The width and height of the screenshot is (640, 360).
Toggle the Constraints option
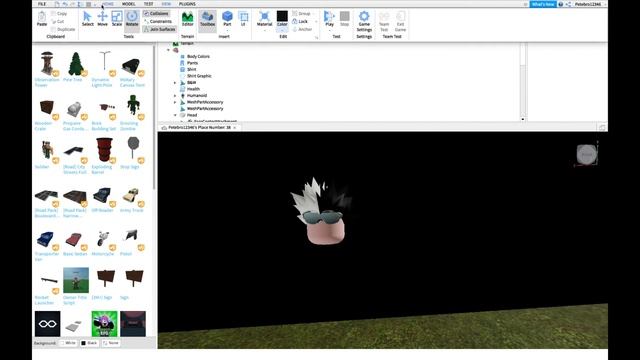pos(158,21)
